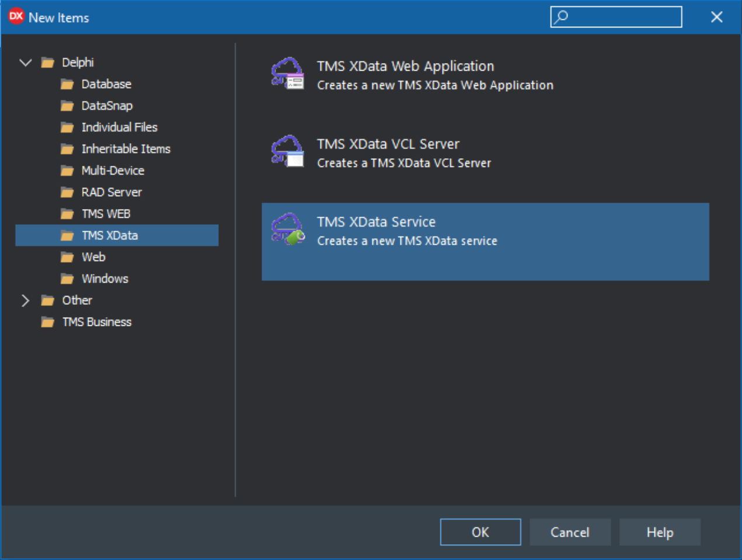Select the TMS WEB category

point(106,214)
